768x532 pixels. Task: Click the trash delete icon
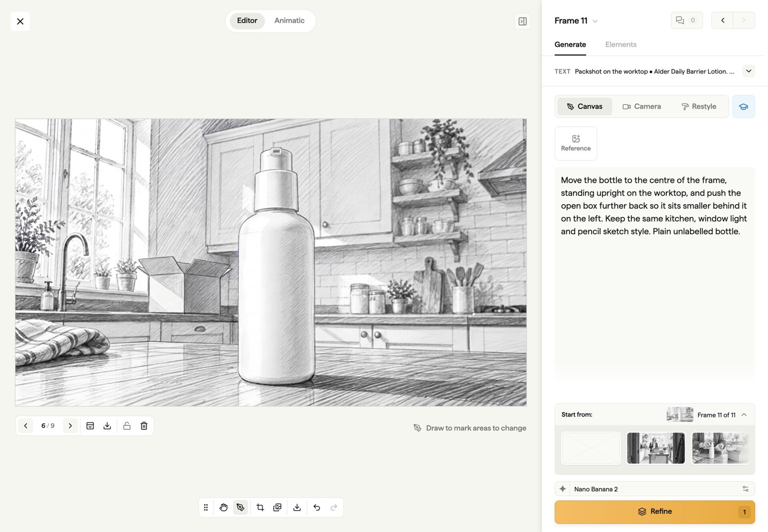point(144,426)
